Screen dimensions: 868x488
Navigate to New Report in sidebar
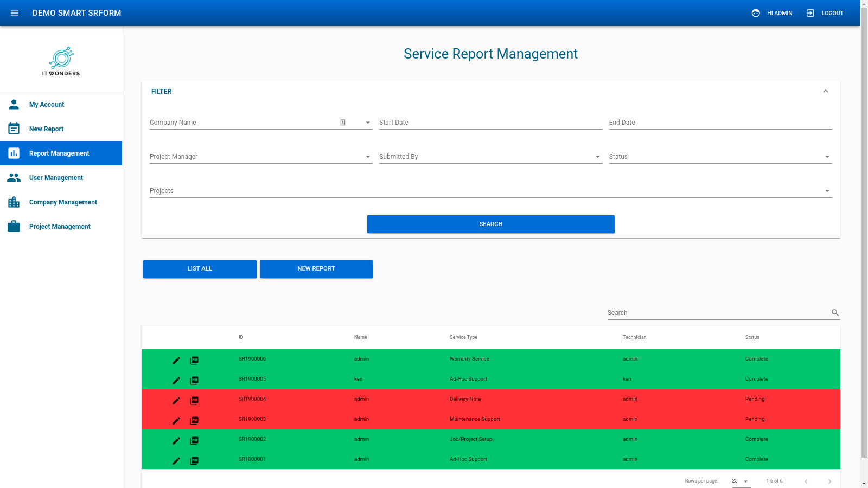[x=46, y=129]
